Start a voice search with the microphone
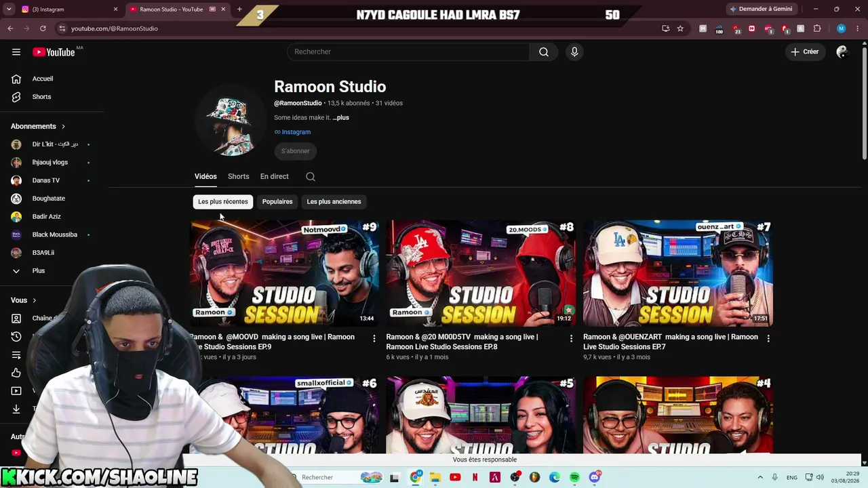 point(574,52)
